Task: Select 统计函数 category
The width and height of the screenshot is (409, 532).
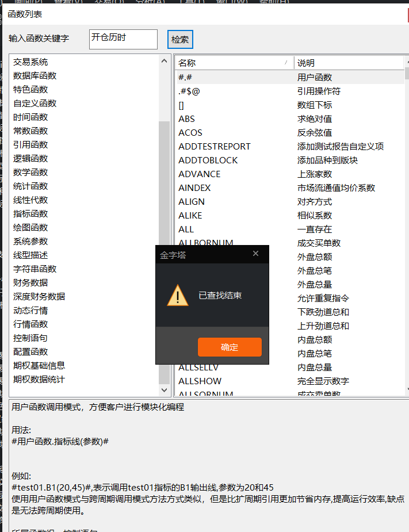Action: [x=30, y=186]
